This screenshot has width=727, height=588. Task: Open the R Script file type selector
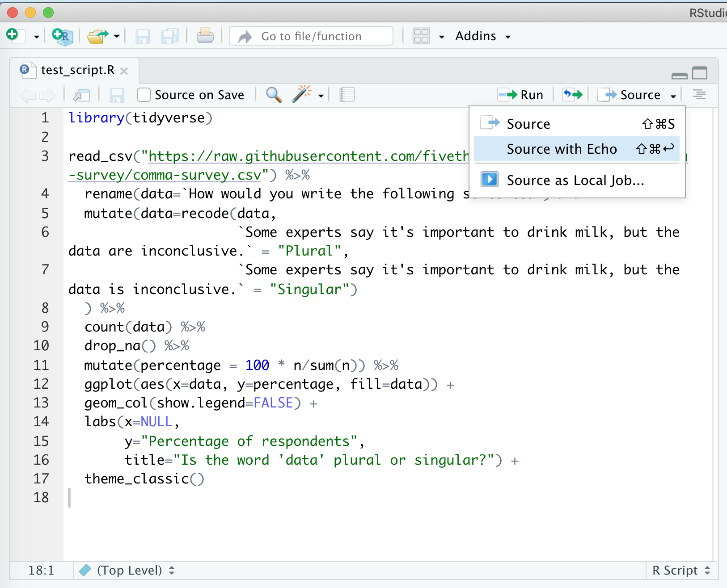(681, 570)
